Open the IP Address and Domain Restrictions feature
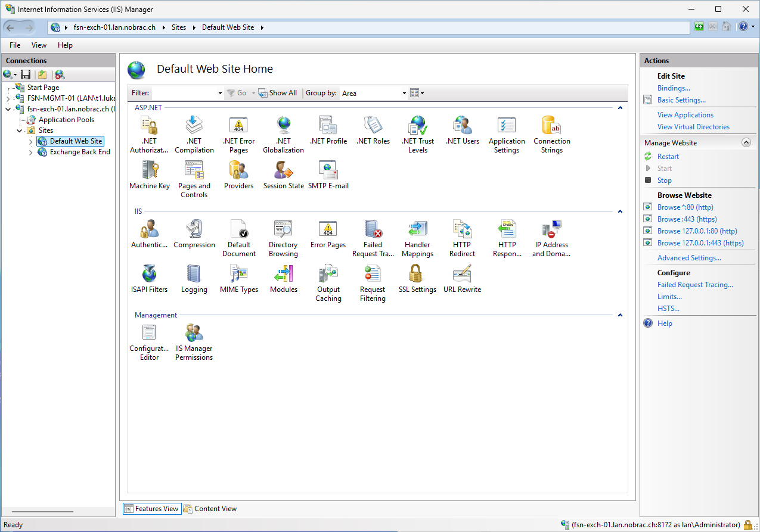Viewport: 760px width, 532px height. point(551,238)
